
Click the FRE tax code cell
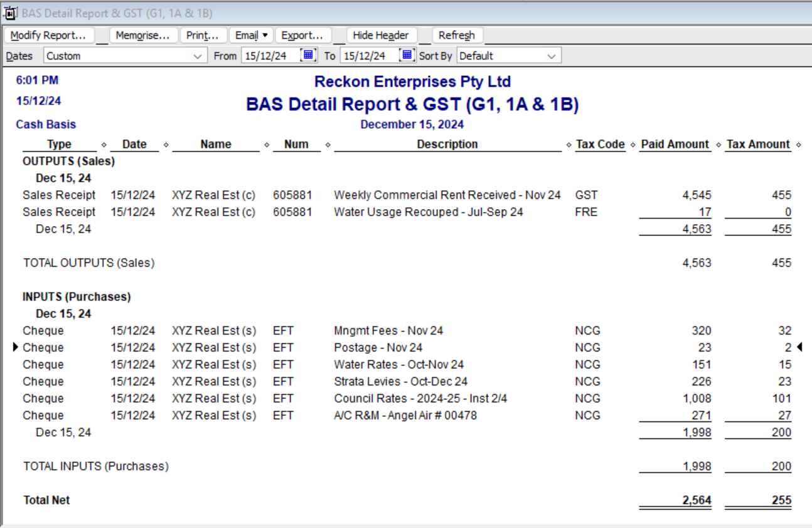click(x=586, y=212)
